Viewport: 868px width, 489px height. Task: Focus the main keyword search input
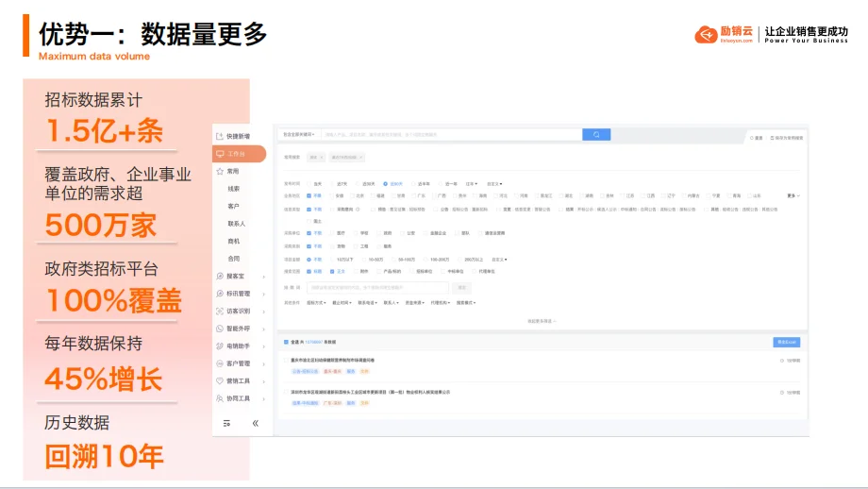(451, 135)
